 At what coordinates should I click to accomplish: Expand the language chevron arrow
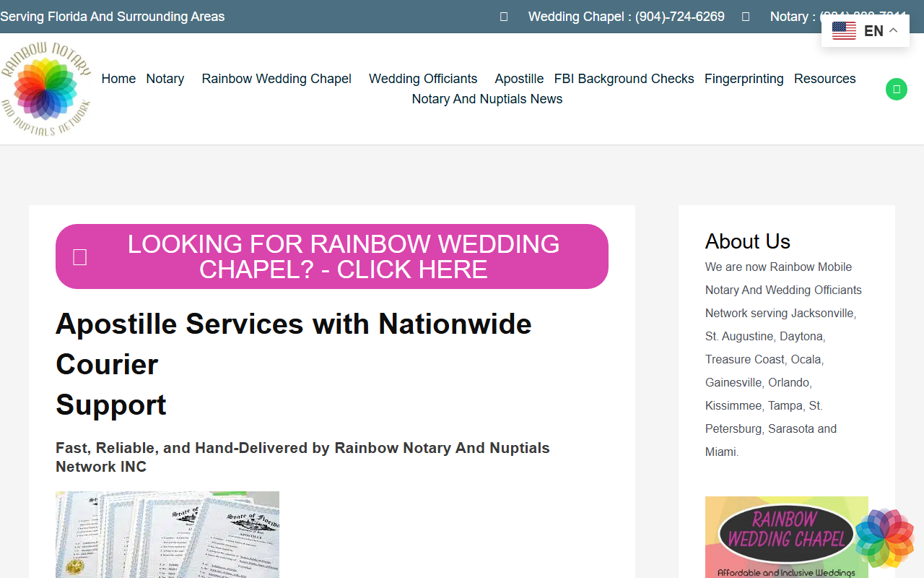[893, 30]
